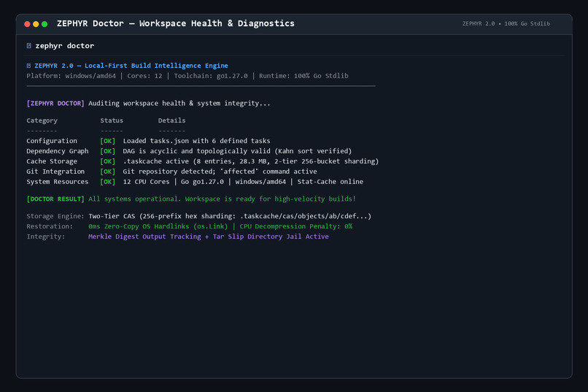Click the [OK] status for Configuration
This screenshot has height=392, width=588.
[x=108, y=141]
